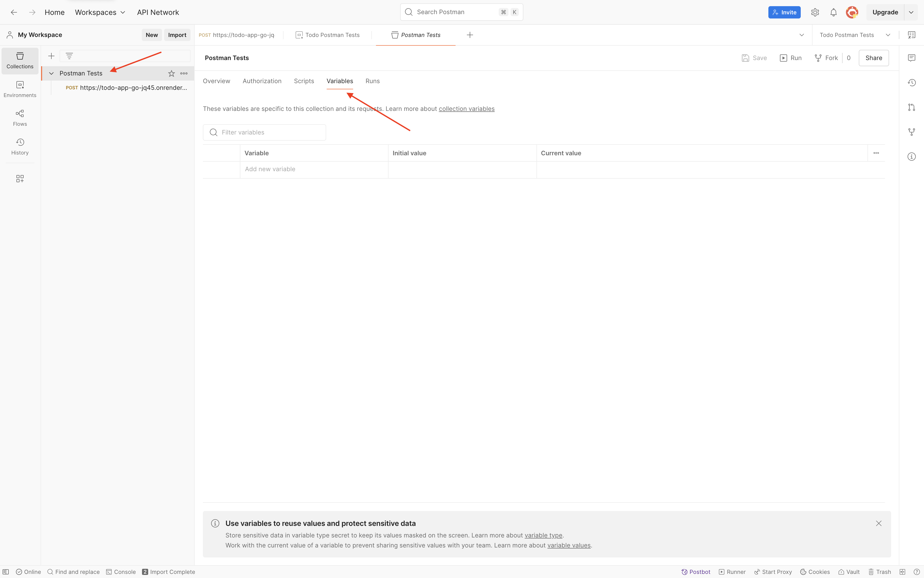Screen dimensions: 924x578
Task: Switch to the Runs tab
Action: tap(373, 81)
